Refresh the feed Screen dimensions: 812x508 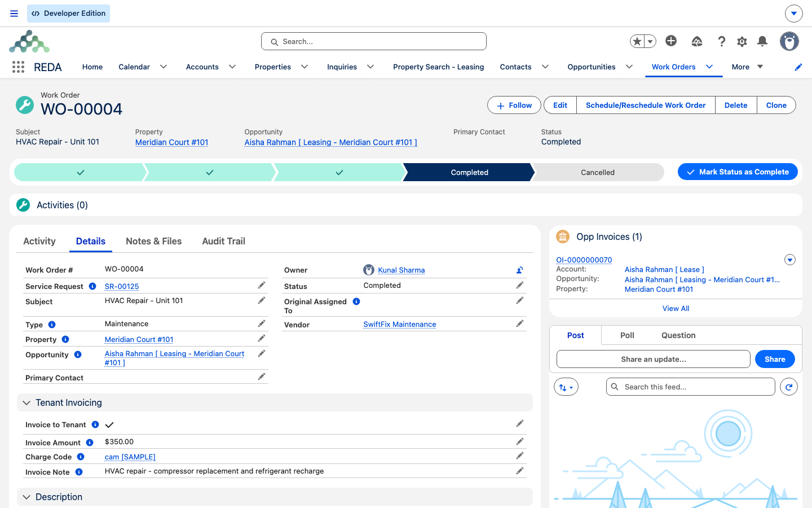click(789, 387)
